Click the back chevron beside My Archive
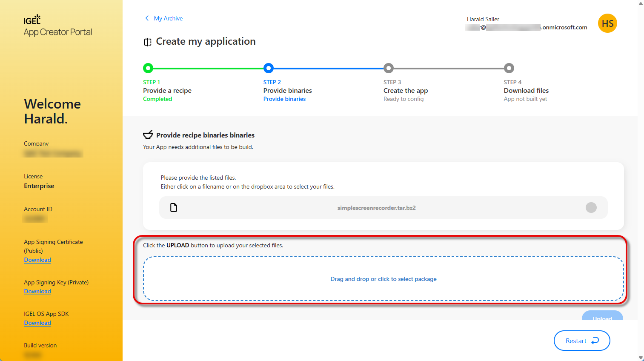This screenshot has width=644, height=361. [147, 18]
